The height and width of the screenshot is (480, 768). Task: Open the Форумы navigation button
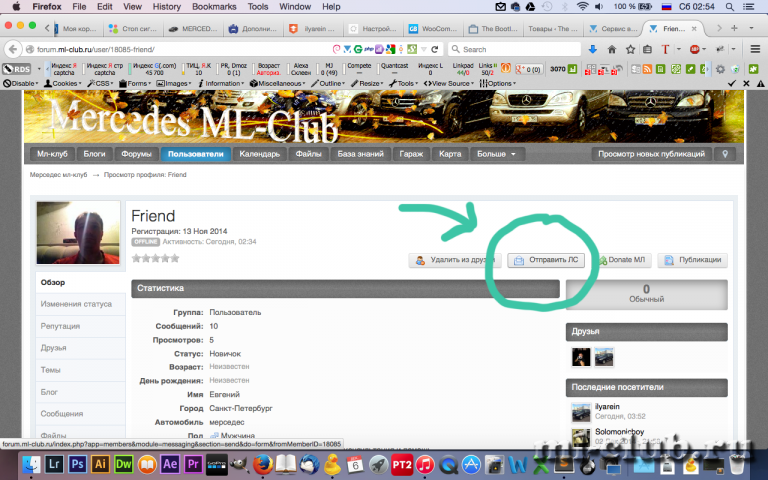tap(136, 154)
